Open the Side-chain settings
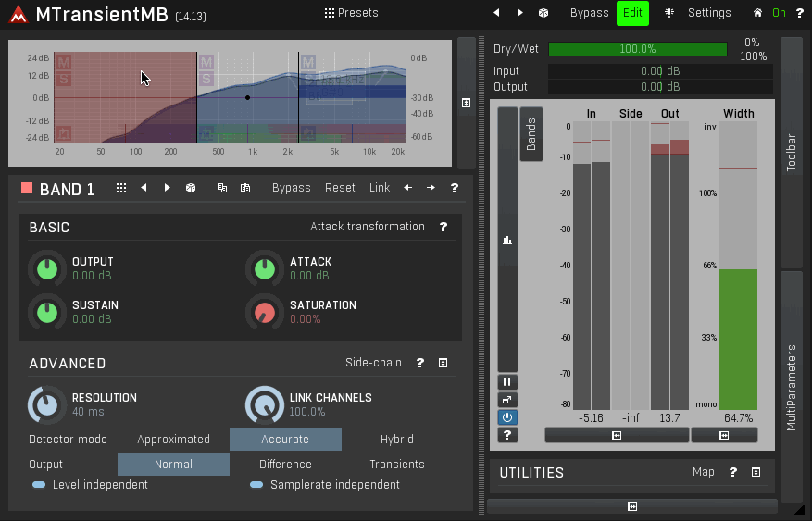 pyautogui.click(x=373, y=363)
